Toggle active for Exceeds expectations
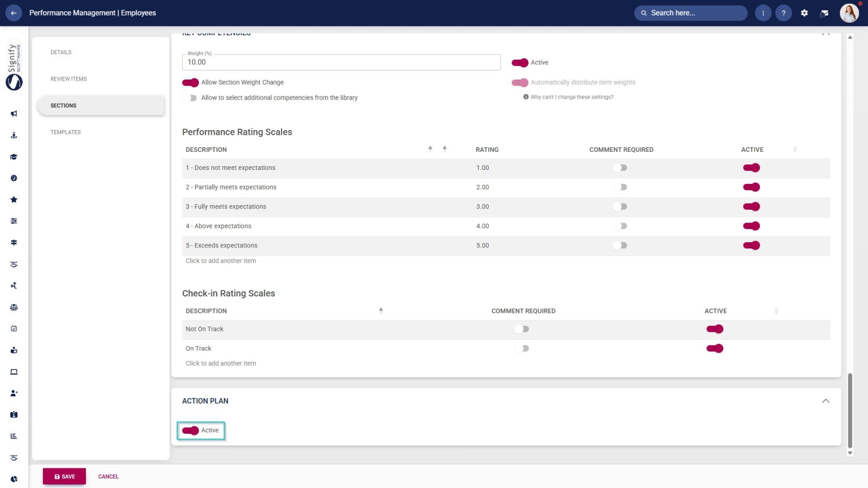The image size is (868, 488). (x=751, y=245)
